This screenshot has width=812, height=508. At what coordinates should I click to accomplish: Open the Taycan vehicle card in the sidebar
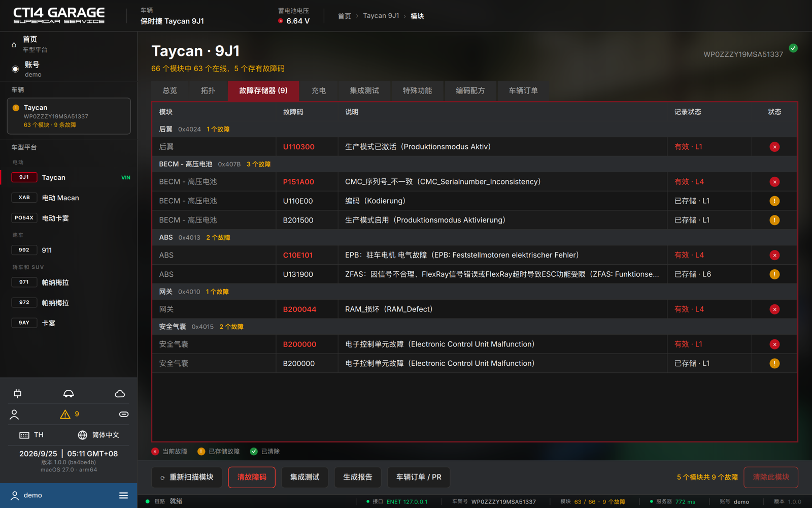tap(69, 116)
